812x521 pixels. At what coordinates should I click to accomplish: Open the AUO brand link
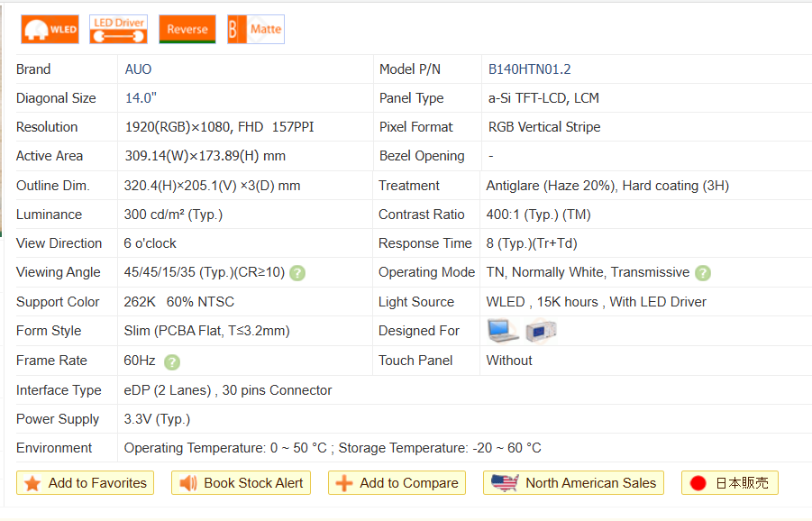coord(139,69)
